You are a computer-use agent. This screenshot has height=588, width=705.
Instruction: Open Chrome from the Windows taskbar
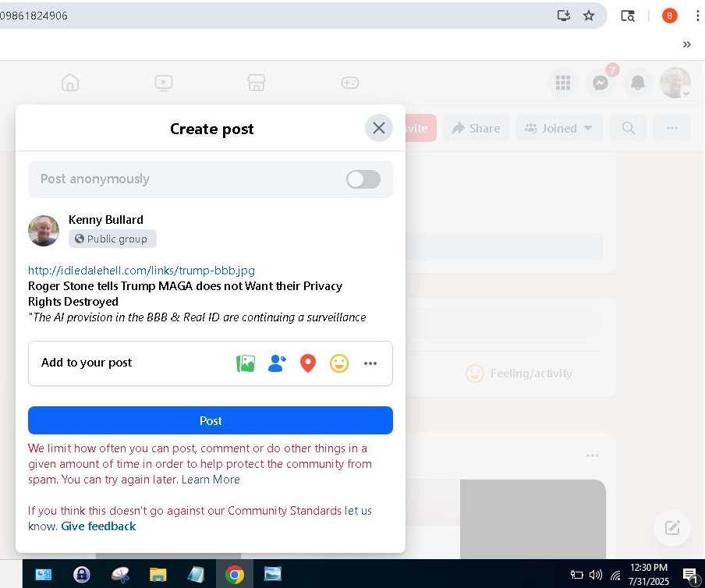[234, 576]
